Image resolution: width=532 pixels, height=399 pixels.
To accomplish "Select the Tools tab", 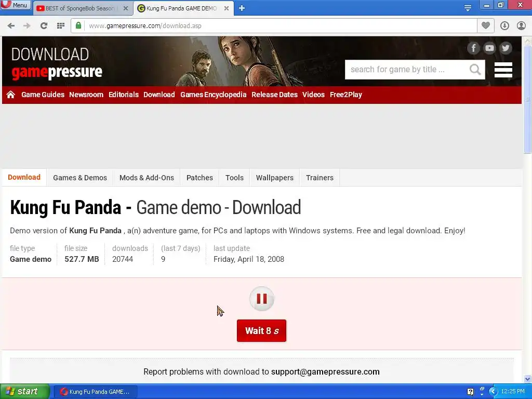I will point(234,178).
